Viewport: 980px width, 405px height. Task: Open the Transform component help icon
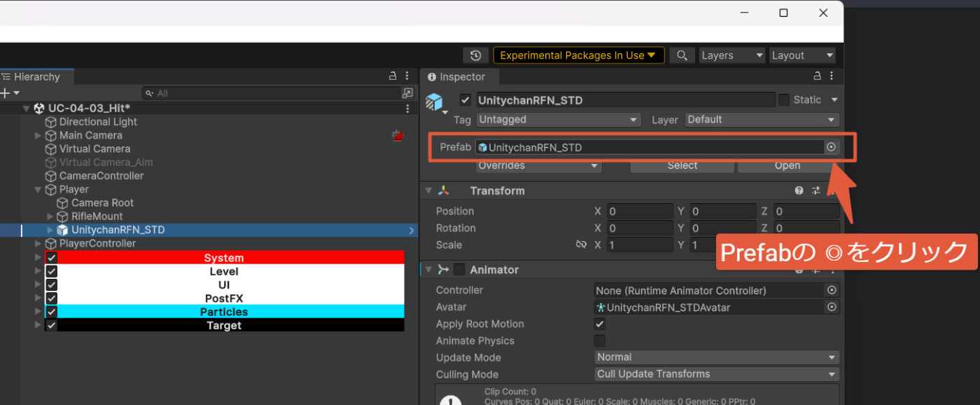(x=799, y=191)
